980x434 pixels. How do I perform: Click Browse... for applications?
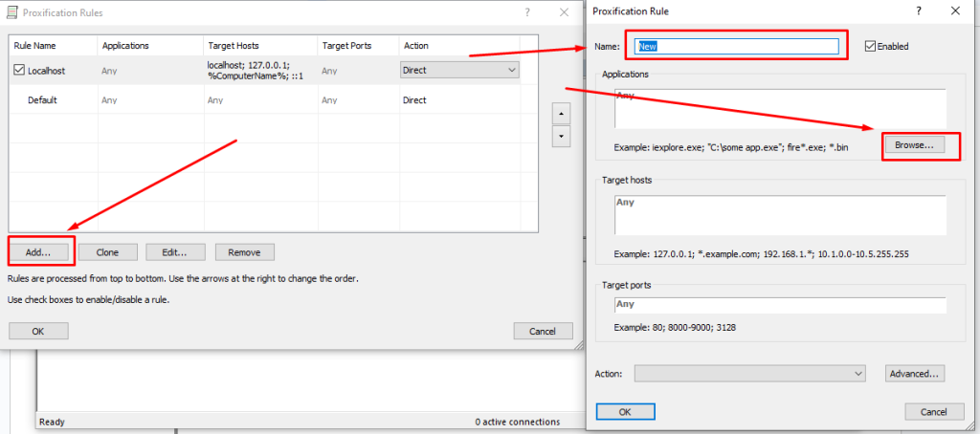pos(913,144)
